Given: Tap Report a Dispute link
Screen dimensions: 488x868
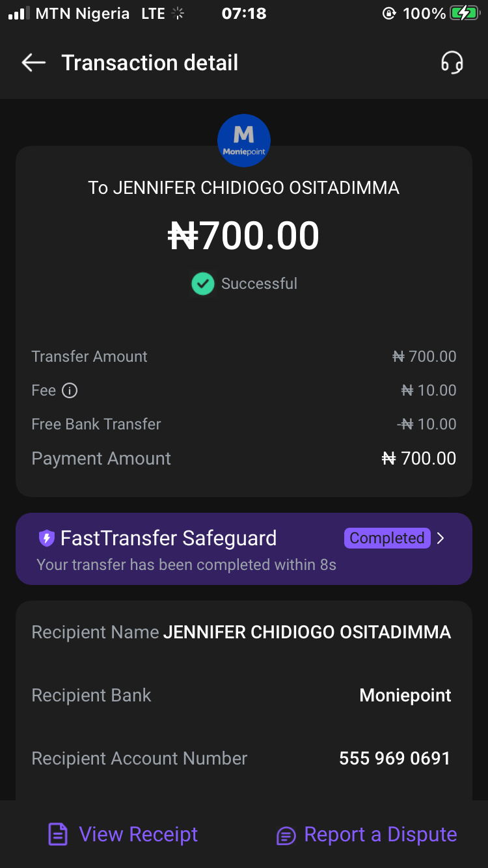Looking at the screenshot, I should [x=380, y=834].
